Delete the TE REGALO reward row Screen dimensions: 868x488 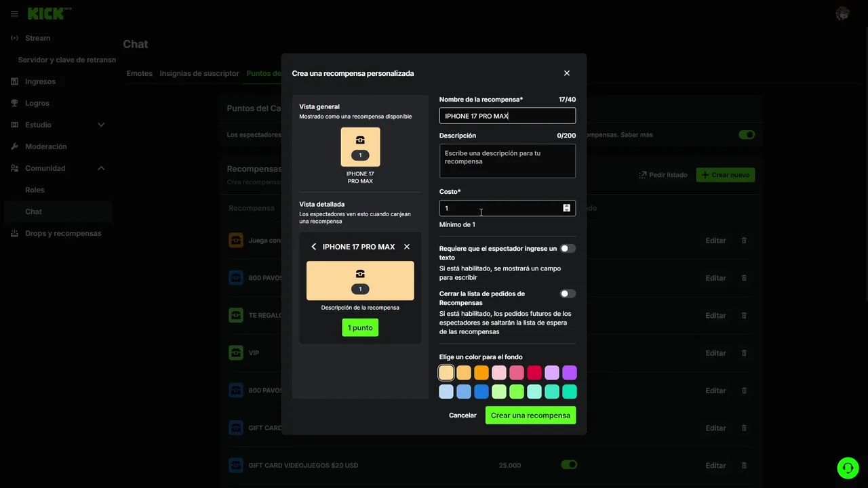point(744,315)
